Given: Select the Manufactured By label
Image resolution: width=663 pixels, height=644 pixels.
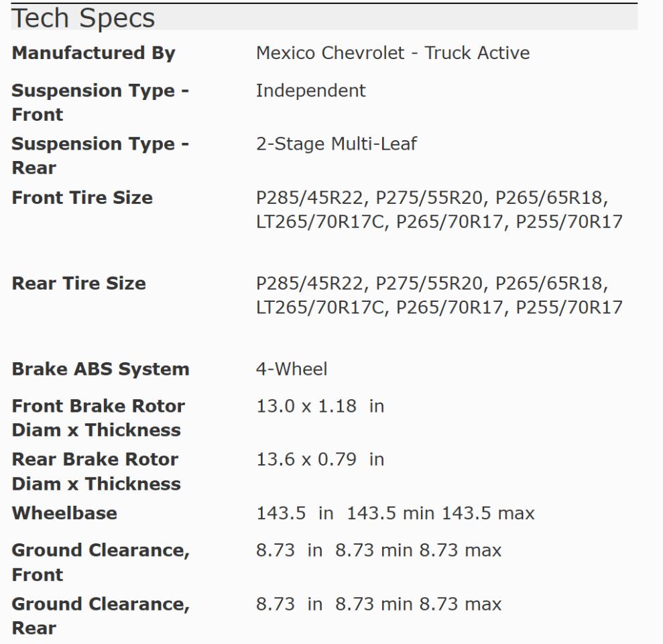Looking at the screenshot, I should pos(93,53).
